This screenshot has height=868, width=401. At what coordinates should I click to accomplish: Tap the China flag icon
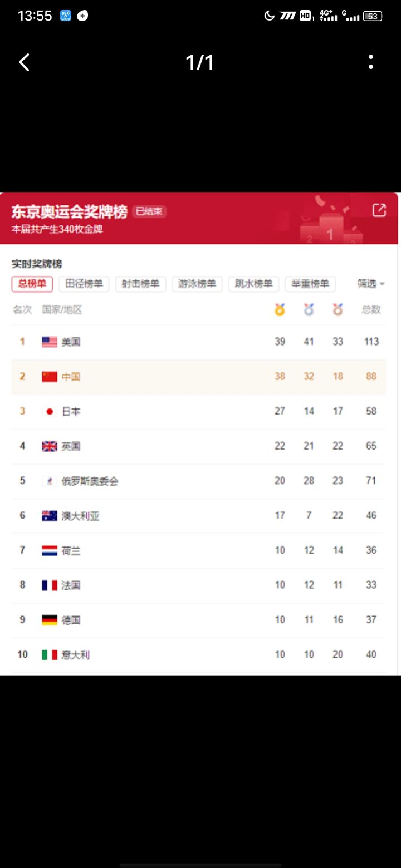pyautogui.click(x=50, y=377)
